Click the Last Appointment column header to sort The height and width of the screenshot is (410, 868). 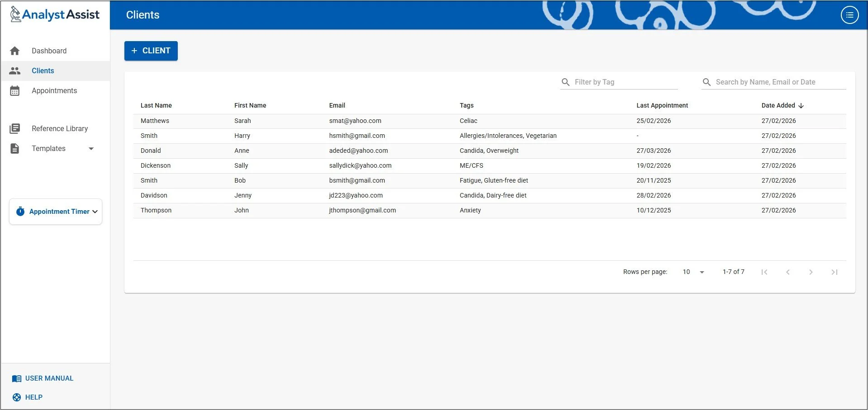662,105
